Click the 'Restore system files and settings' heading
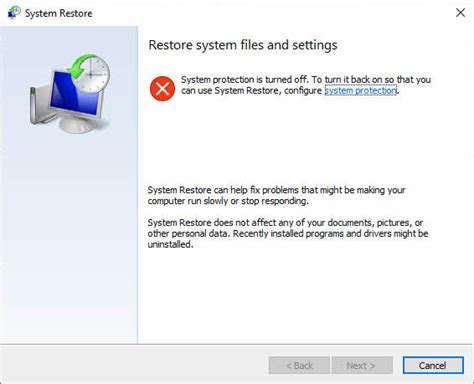This screenshot has height=384, width=474. [x=243, y=45]
